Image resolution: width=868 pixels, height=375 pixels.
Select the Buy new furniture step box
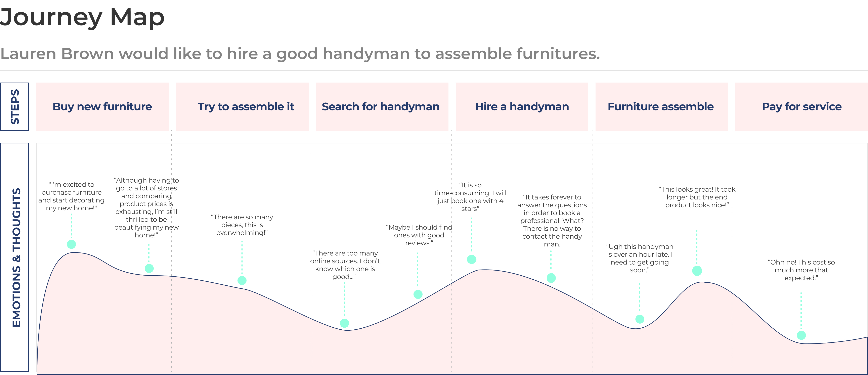tap(102, 106)
